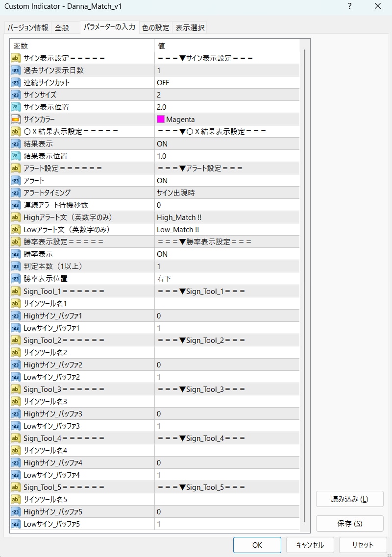Close the Custom Indicator dialog
The image size is (392, 557).
(378, 6)
